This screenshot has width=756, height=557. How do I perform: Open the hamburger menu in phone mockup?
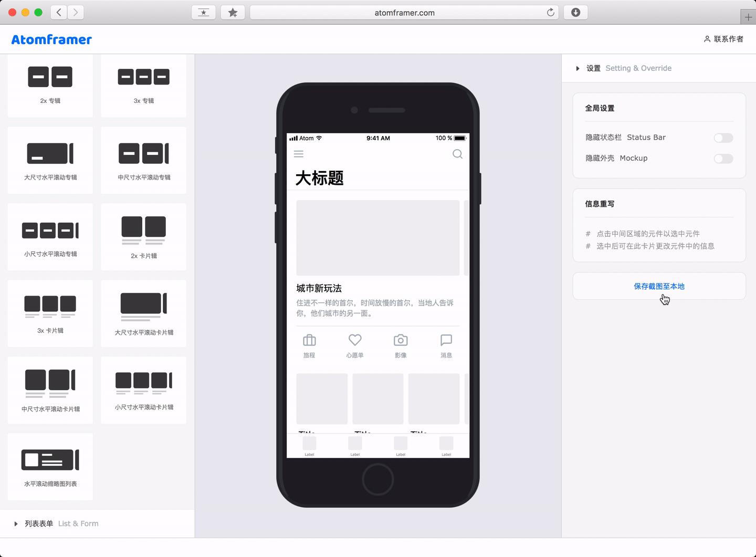point(299,154)
